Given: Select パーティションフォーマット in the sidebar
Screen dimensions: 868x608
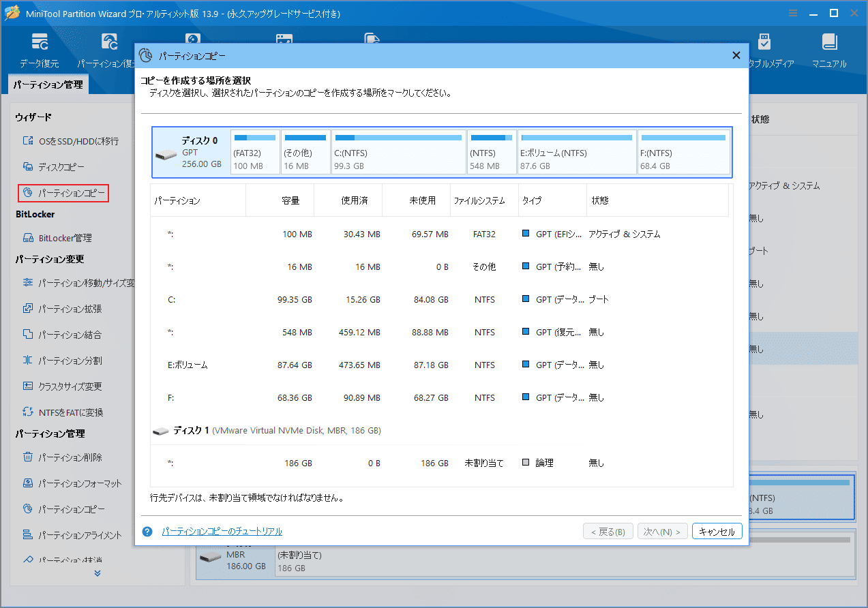Looking at the screenshot, I should (72, 483).
